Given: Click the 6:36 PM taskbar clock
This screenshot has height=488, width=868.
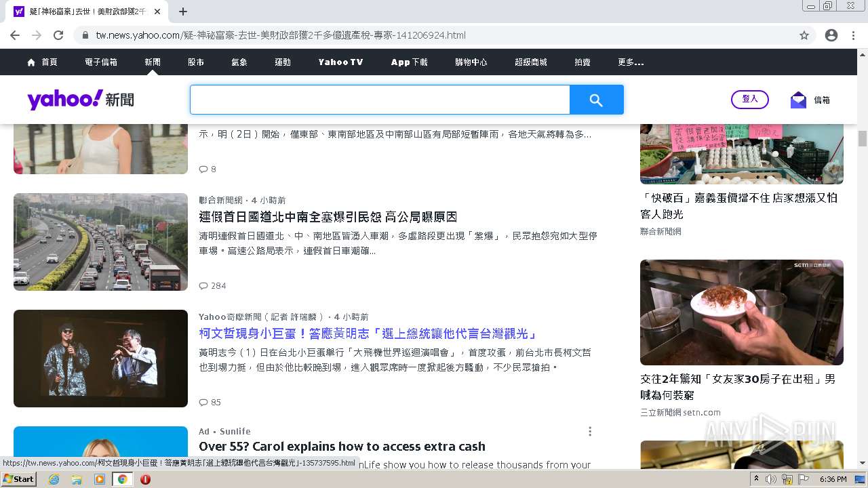Looking at the screenshot, I should tap(833, 479).
